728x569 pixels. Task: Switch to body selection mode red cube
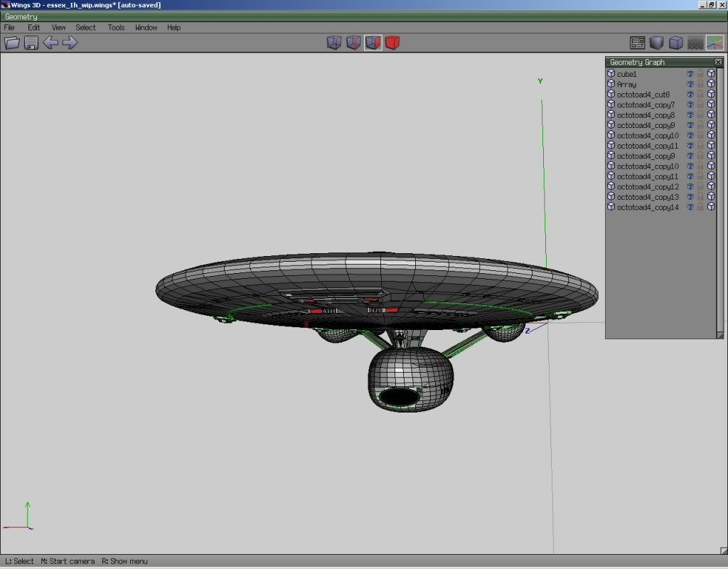click(x=392, y=43)
